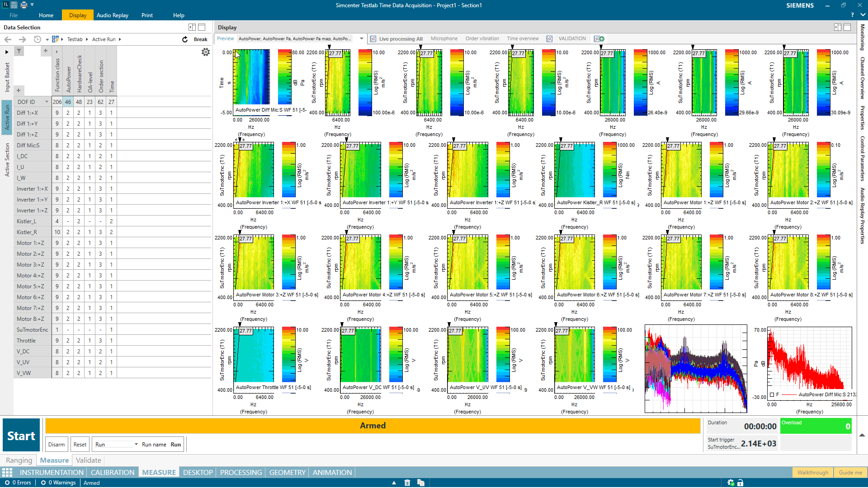This screenshot has width=868, height=488.
Task: Enable the F checkbox in the AutoPower legend
Action: pos(771,394)
